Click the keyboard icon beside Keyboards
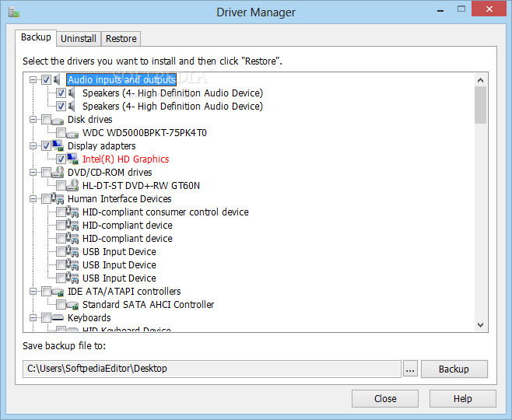The height and width of the screenshot is (420, 512). coord(58,317)
